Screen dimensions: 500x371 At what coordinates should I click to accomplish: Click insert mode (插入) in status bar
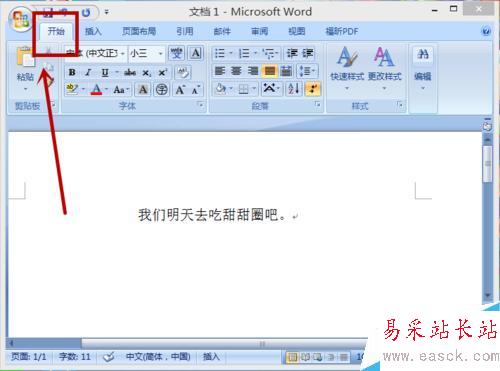(x=211, y=357)
